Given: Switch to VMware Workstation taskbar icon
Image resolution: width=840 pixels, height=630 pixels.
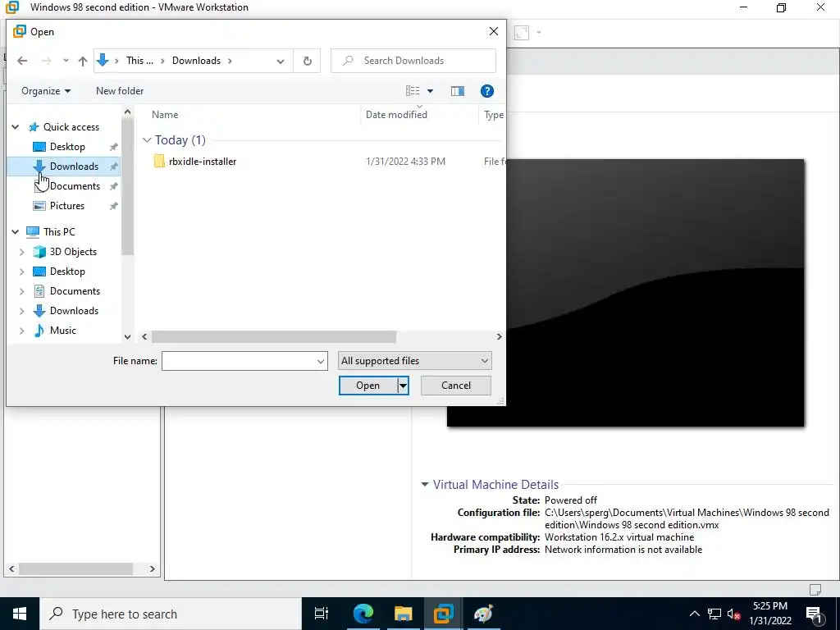Looking at the screenshot, I should coord(443,614).
